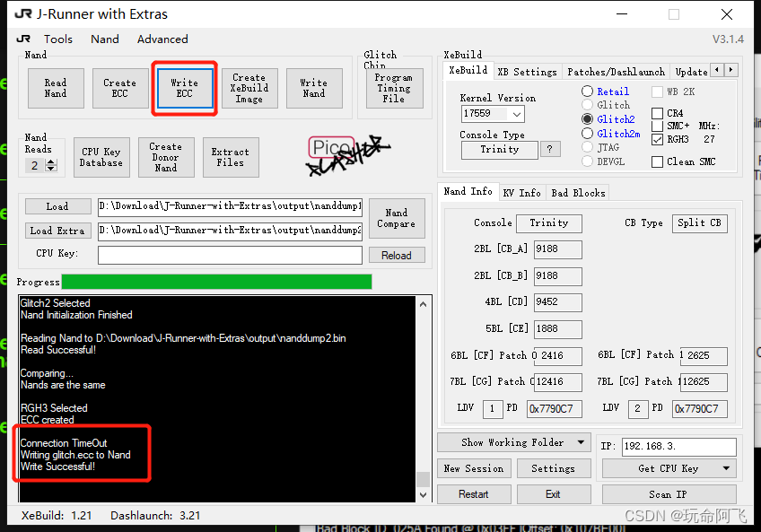The height and width of the screenshot is (532, 761).
Task: Switch to the XB Settings tab
Action: tap(528, 72)
